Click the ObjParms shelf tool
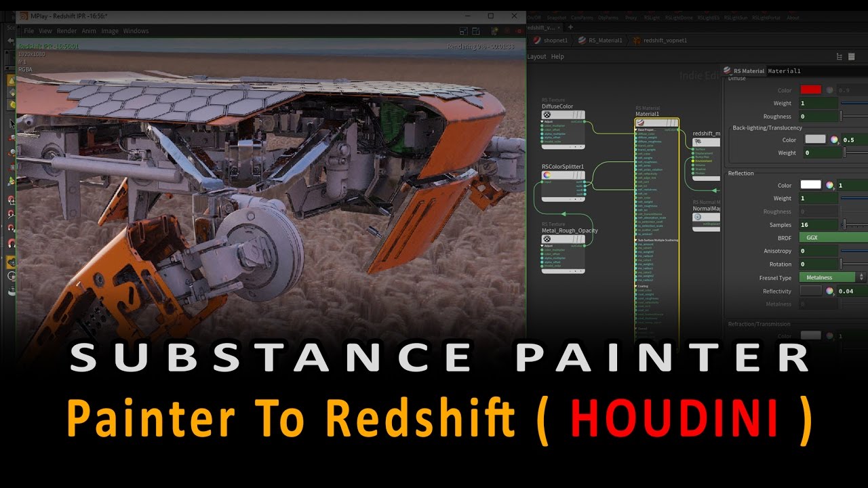The width and height of the screenshot is (868, 488). click(610, 18)
